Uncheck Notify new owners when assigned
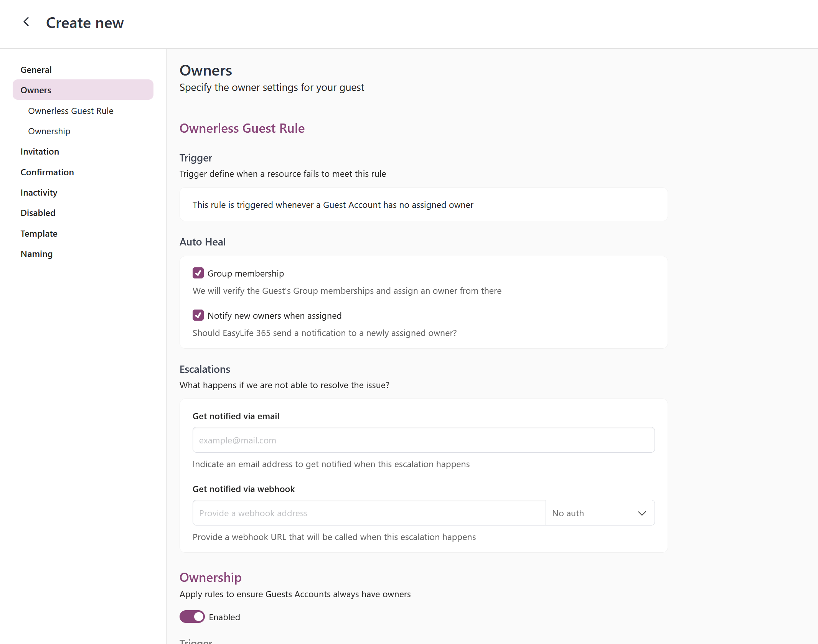This screenshot has width=818, height=644. point(198,315)
